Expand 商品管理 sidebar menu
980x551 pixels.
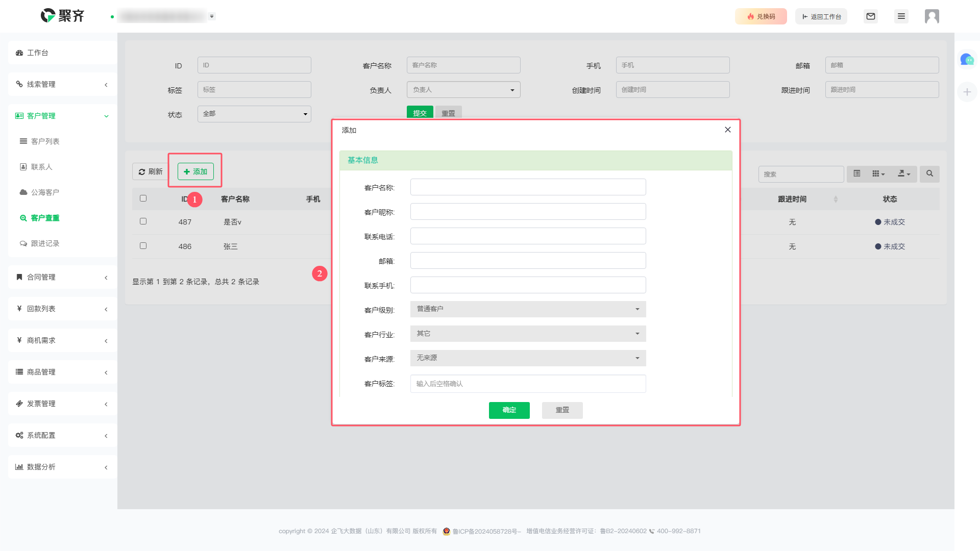[x=62, y=372]
